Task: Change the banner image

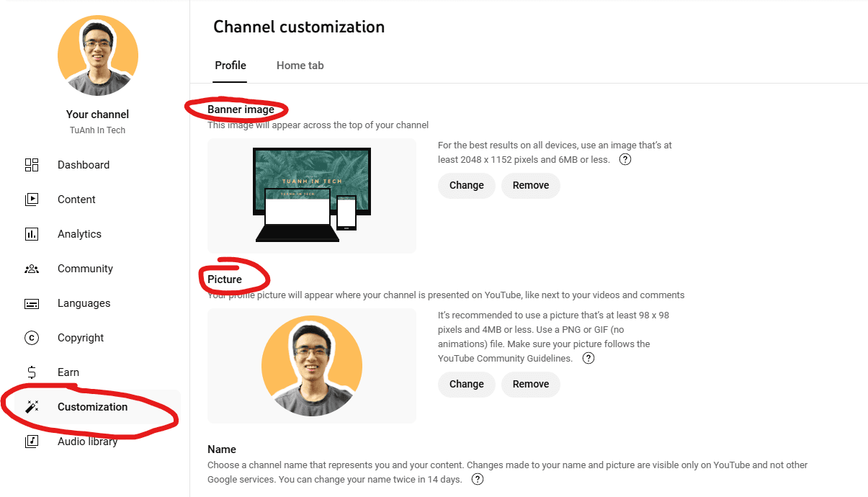Action: (x=466, y=185)
